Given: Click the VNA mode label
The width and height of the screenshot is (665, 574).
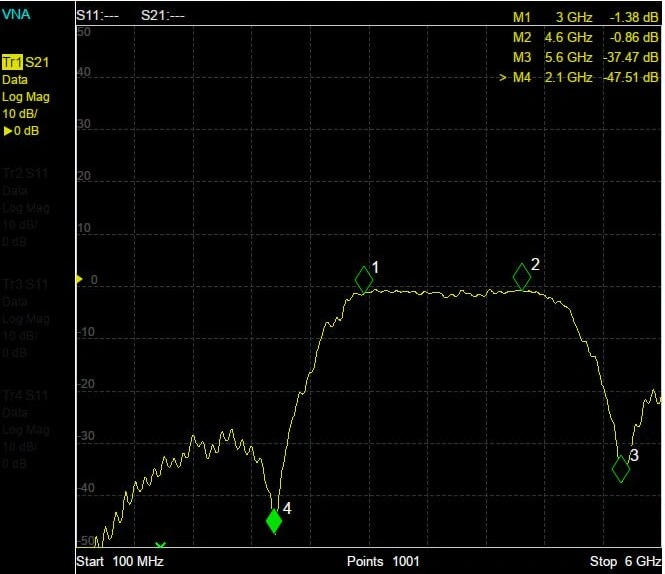Looking at the screenshot, I should pyautogui.click(x=16, y=14).
